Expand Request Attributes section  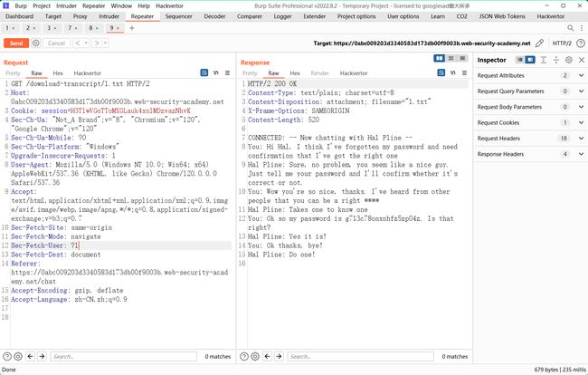(x=581, y=75)
